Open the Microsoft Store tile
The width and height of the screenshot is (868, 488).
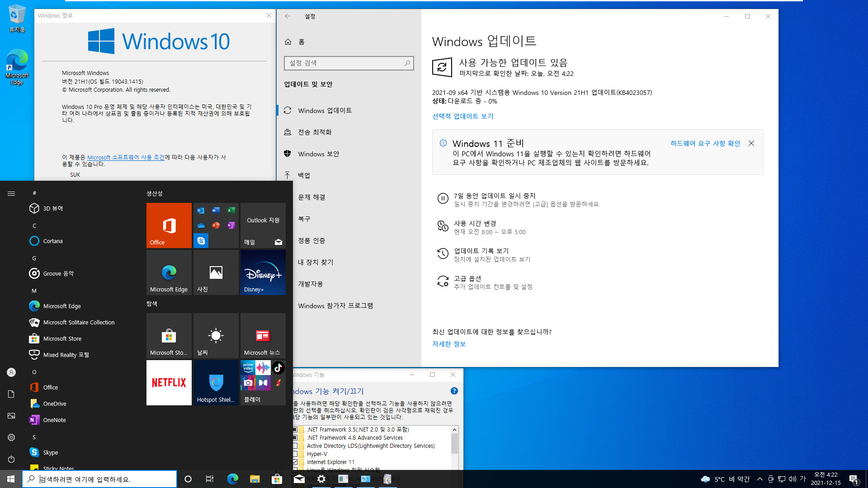point(169,335)
